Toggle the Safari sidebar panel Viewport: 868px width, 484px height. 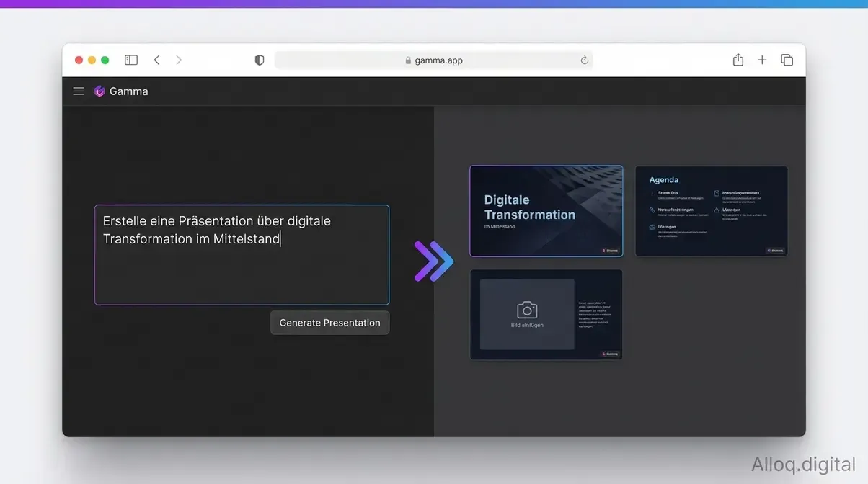131,60
